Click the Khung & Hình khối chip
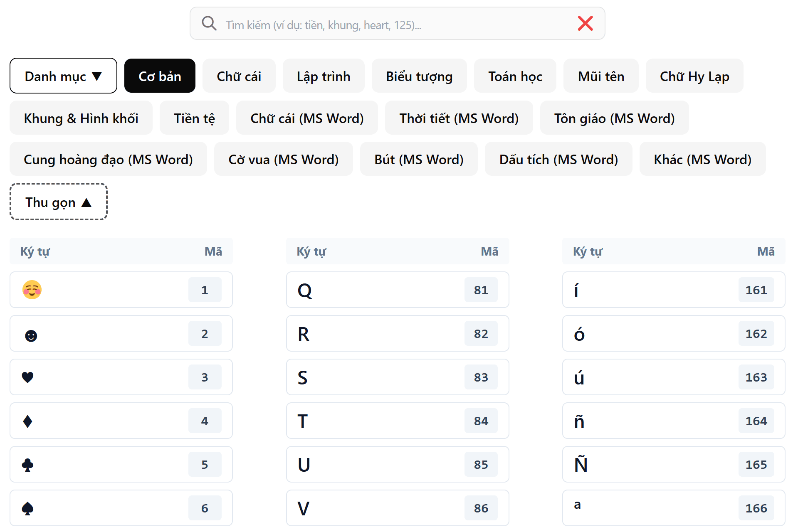 (81, 118)
